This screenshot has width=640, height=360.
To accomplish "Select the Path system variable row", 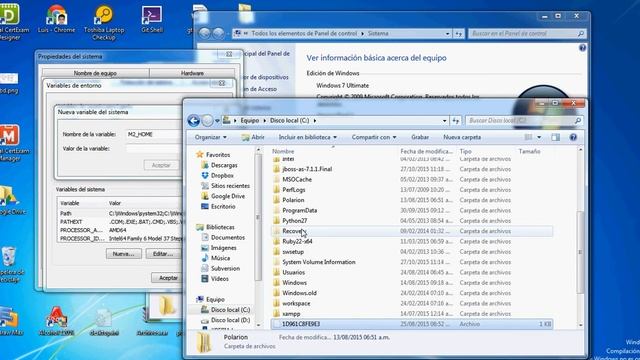I will click(x=121, y=213).
